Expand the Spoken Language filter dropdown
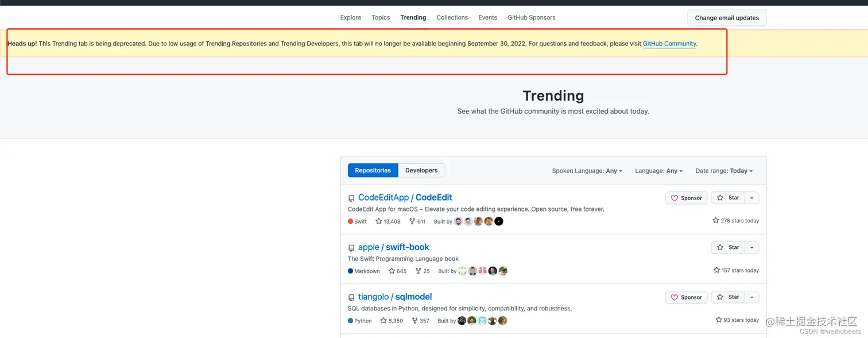The height and width of the screenshot is (338, 868). (587, 171)
